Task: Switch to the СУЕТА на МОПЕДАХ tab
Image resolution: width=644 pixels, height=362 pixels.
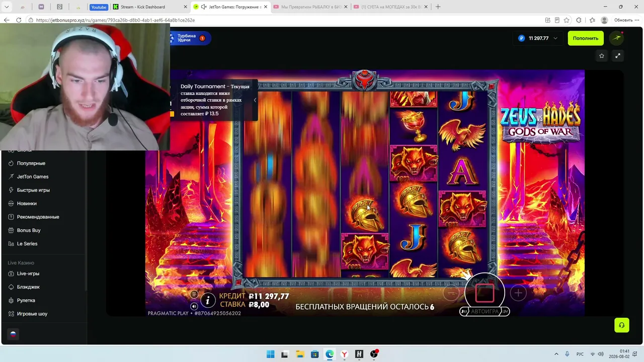Action: (x=390, y=7)
